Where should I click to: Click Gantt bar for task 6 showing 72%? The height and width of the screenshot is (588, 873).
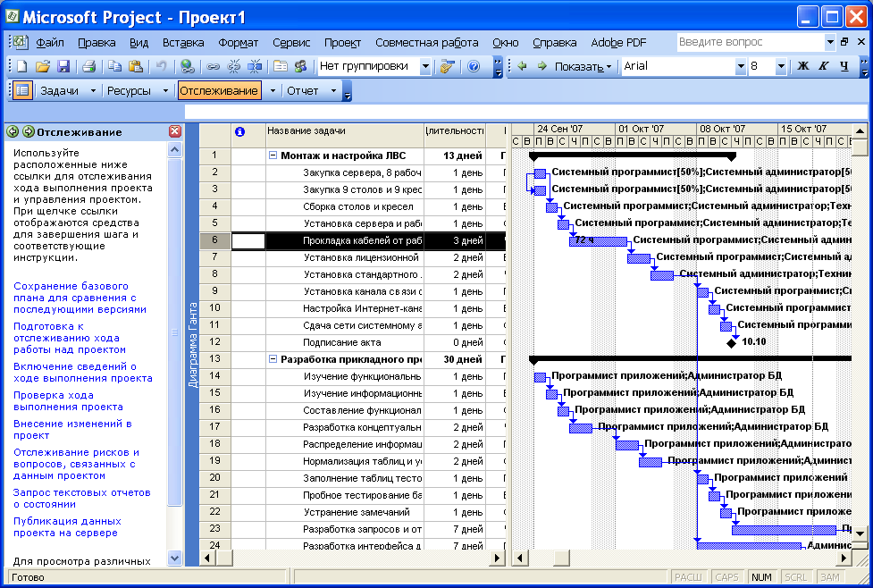coord(599,240)
